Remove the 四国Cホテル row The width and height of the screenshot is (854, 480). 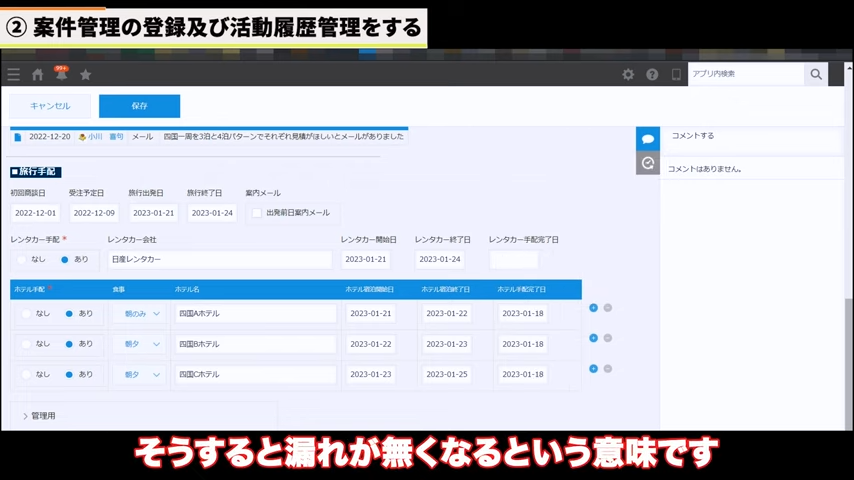pyautogui.click(x=608, y=369)
